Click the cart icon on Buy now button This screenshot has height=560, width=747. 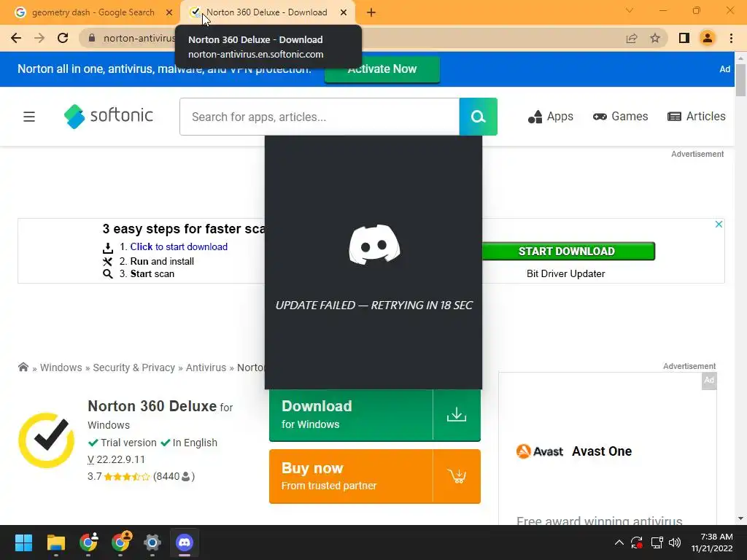(x=457, y=475)
